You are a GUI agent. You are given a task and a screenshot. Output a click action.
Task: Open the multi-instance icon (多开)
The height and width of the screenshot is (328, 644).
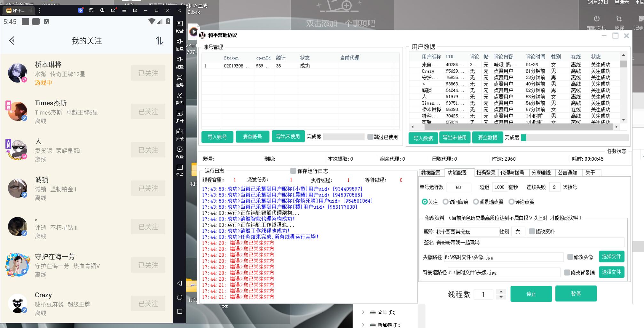[180, 114]
